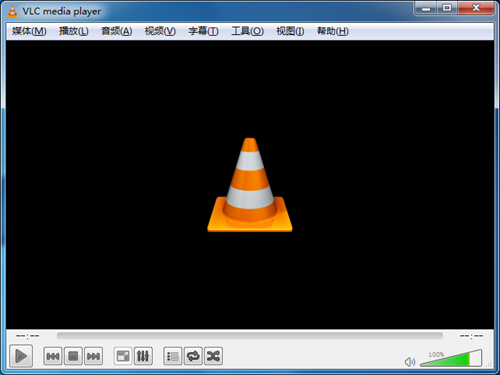This screenshot has width=500, height=375.
Task: Toggle loop repeat mode
Action: pos(193,356)
